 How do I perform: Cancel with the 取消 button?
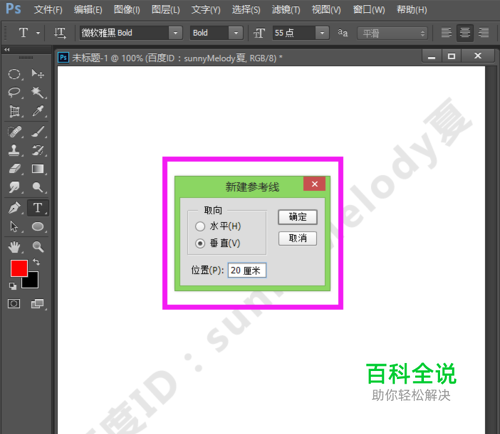(298, 238)
